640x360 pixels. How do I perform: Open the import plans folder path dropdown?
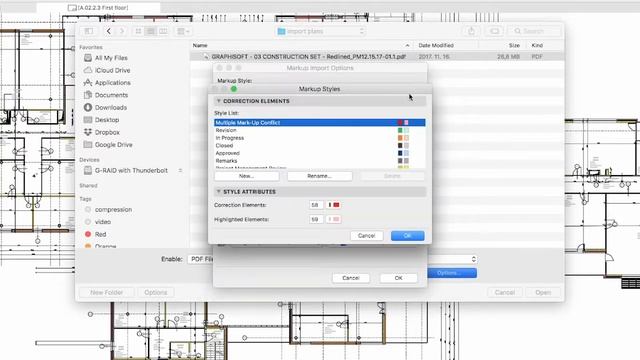(x=320, y=31)
